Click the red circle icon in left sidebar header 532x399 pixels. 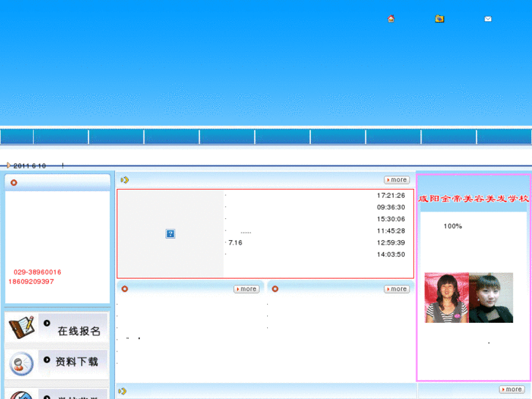(x=14, y=183)
